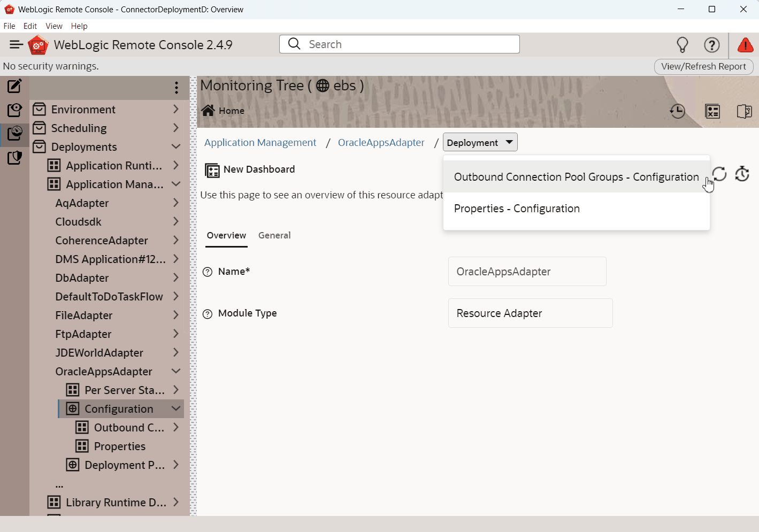The height and width of the screenshot is (532, 759).
Task: Click the Name field help icon
Action: [x=208, y=272]
